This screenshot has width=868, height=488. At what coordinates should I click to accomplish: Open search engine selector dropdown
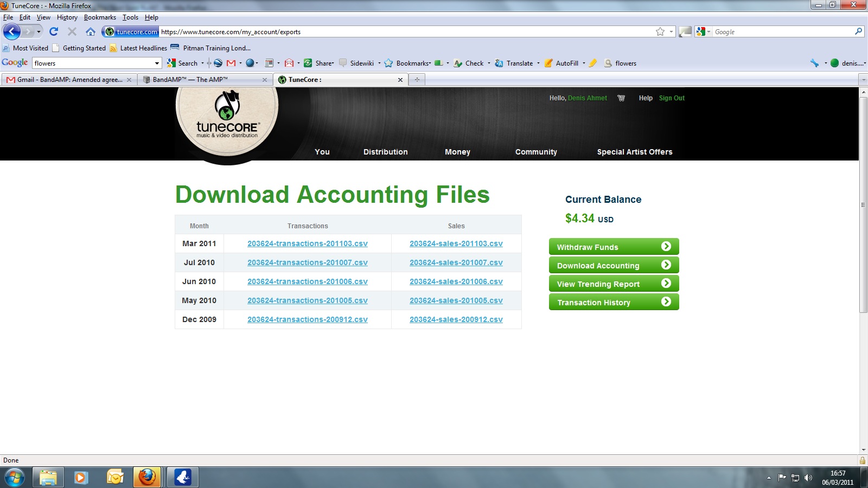click(x=709, y=31)
